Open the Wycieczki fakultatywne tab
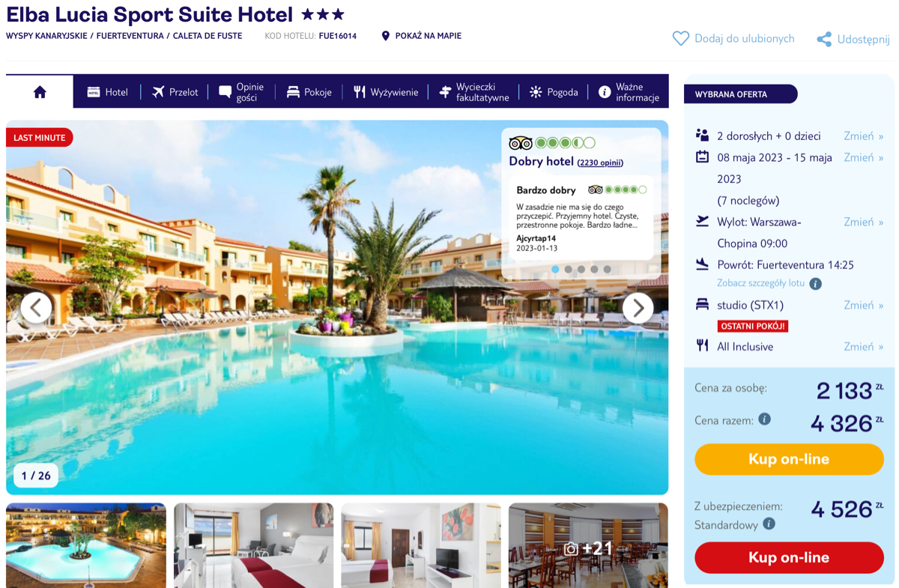 (473, 92)
